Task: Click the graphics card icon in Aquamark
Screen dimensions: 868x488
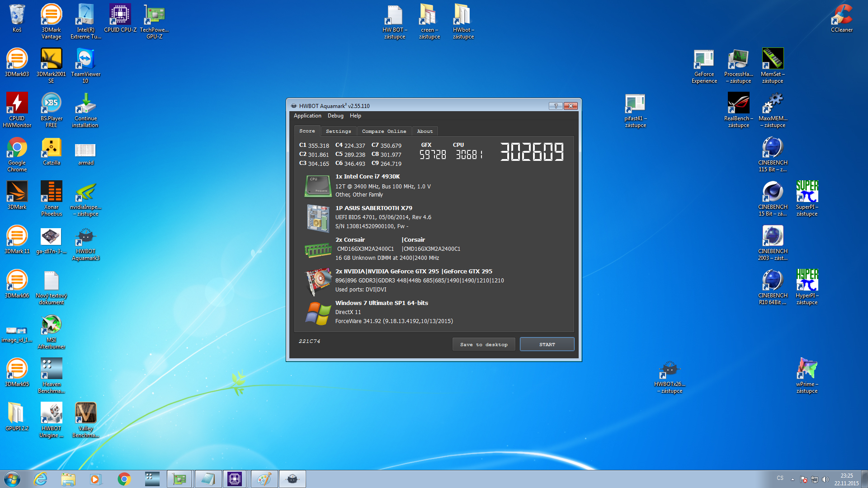Action: [318, 282]
